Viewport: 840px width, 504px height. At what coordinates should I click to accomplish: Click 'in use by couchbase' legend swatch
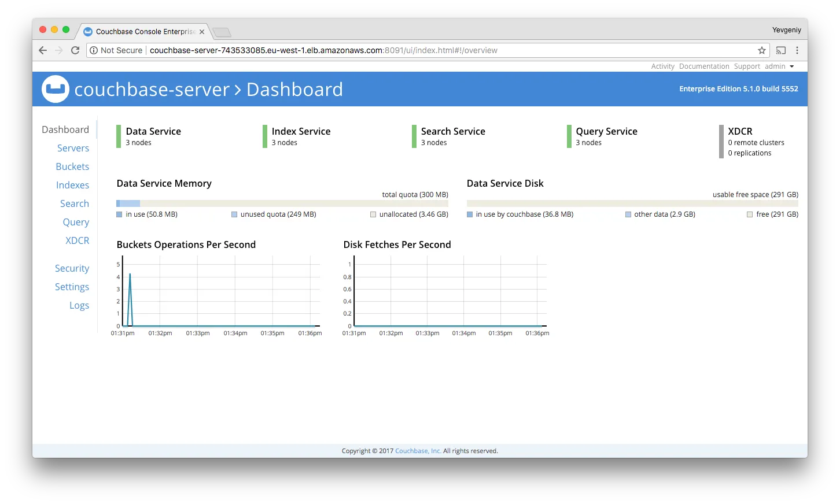pos(470,214)
